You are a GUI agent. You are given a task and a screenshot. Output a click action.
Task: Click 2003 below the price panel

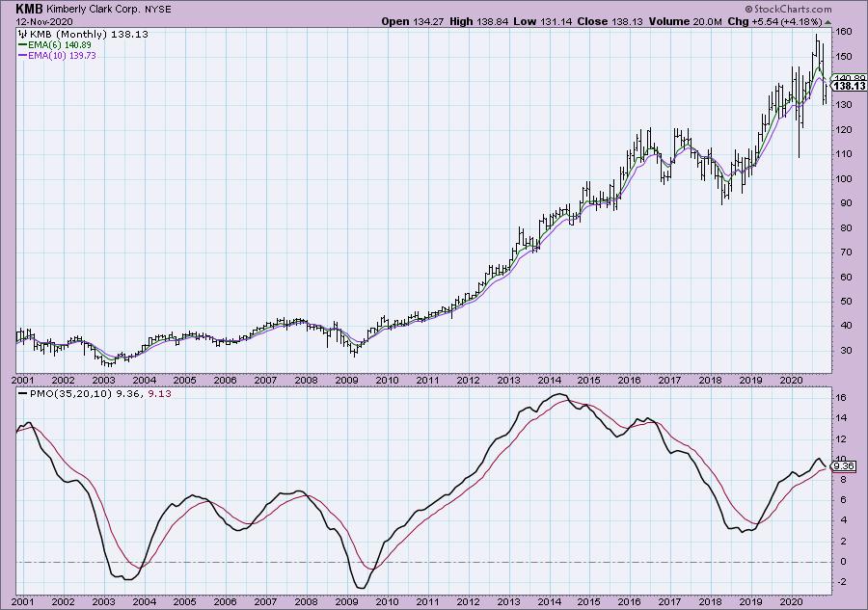point(103,380)
